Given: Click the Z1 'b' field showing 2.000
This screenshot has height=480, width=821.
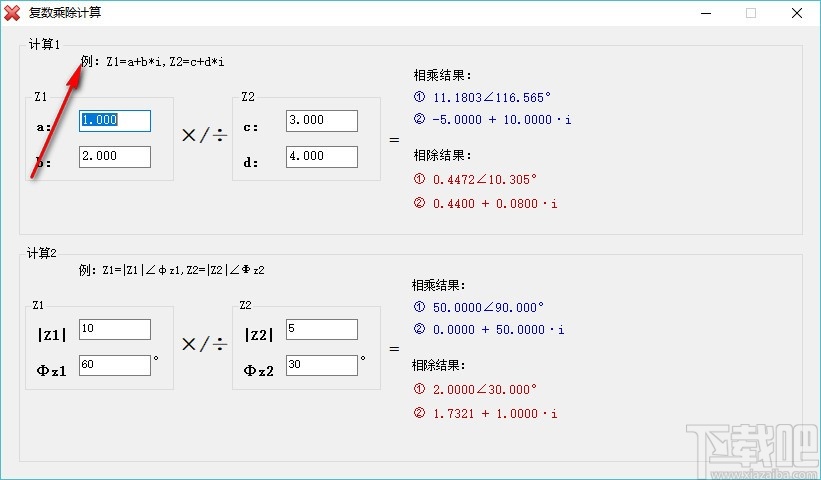Looking at the screenshot, I should (x=115, y=156).
